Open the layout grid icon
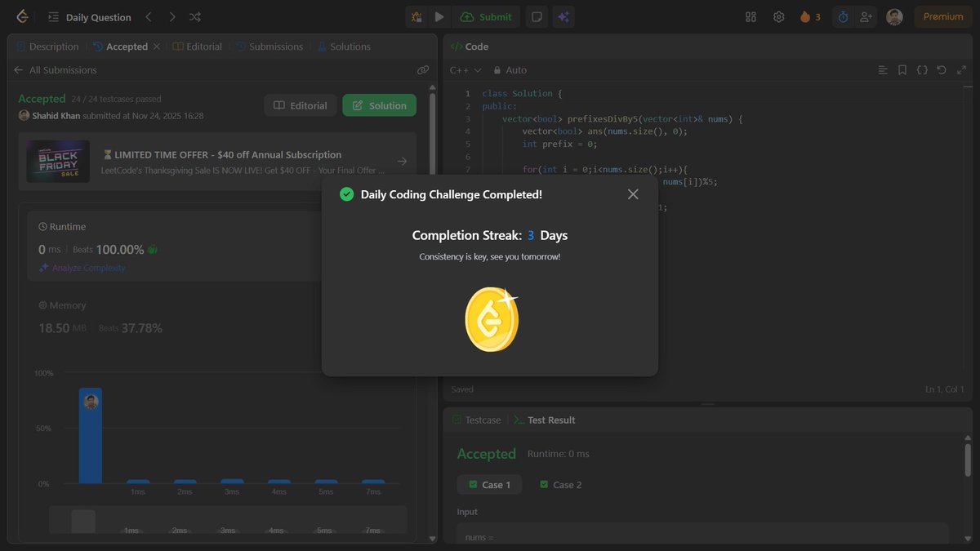The height and width of the screenshot is (551, 980). (751, 17)
